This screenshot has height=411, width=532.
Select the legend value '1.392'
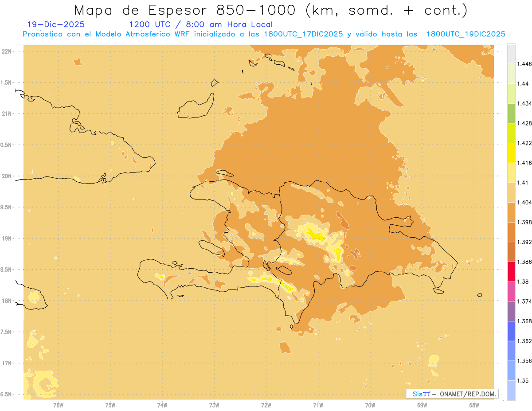524,242
